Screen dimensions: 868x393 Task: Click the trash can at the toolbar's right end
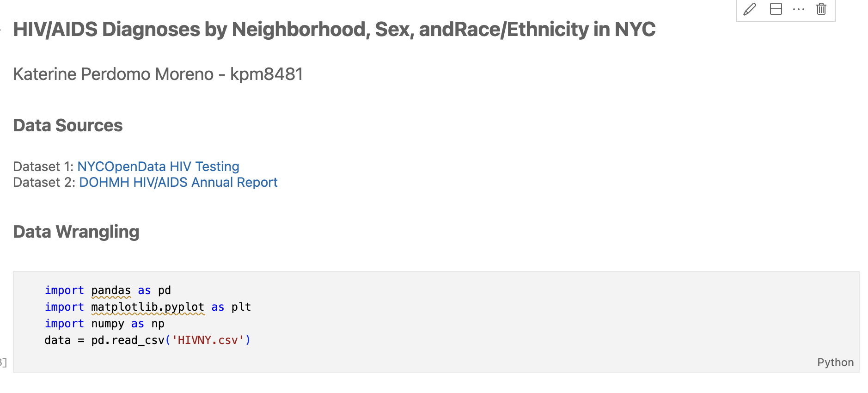pyautogui.click(x=821, y=9)
